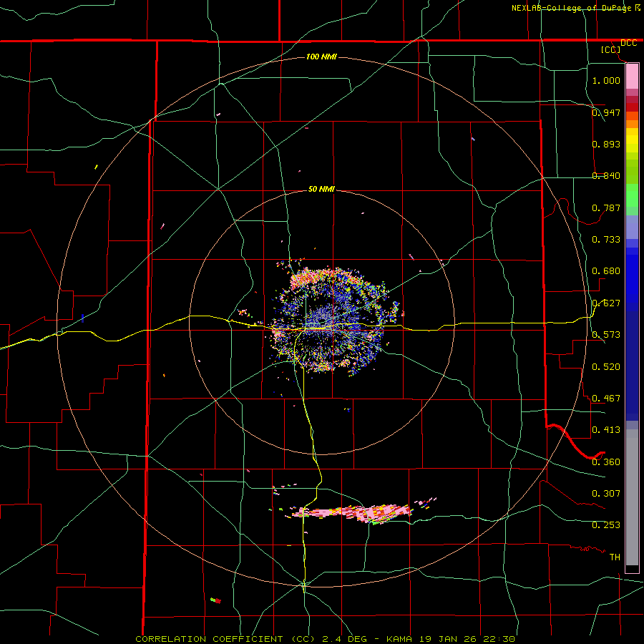Click the 0.947 value on the color scale
This screenshot has width=644, height=644.
click(606, 112)
